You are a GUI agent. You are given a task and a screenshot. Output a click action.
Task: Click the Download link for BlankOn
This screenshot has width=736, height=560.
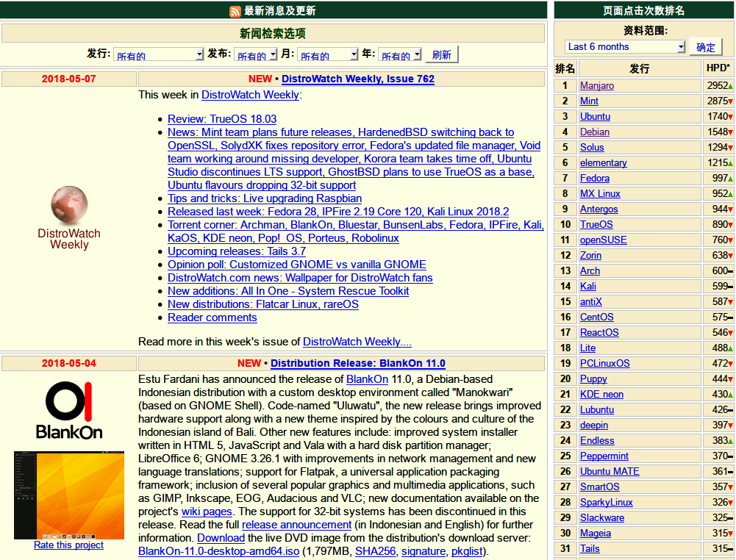221,538
